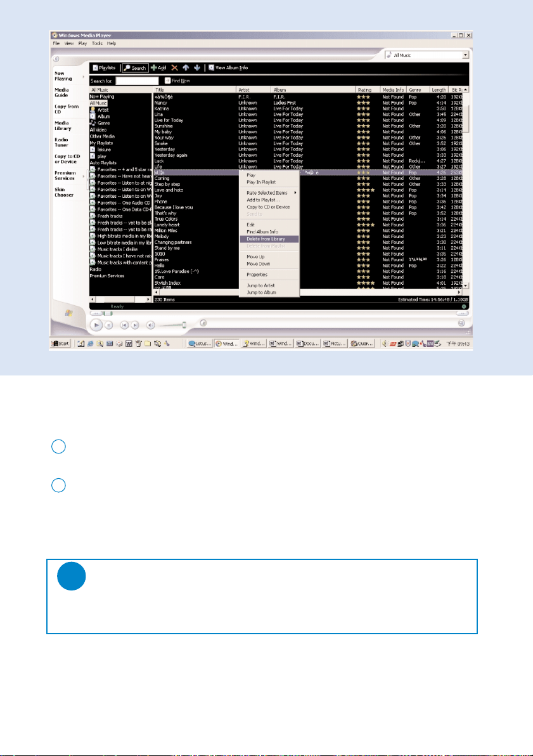Viewport: 533px width, 756px height.
Task: Toggle mute with the speaker button
Action: (150, 325)
